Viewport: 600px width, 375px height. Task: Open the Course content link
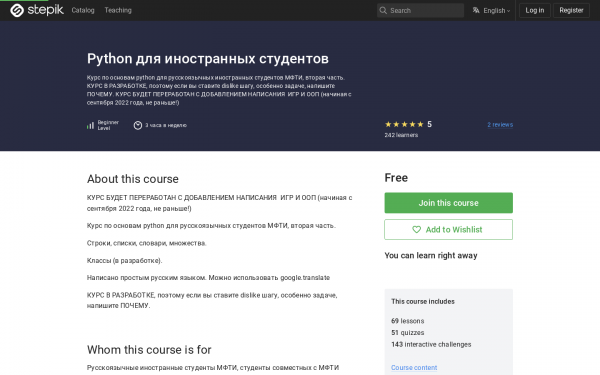point(414,367)
